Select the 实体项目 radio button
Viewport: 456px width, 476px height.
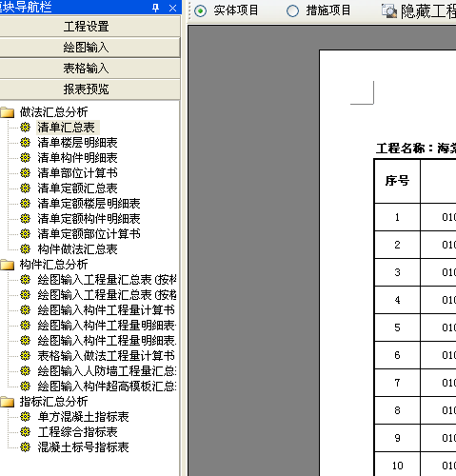pos(200,11)
